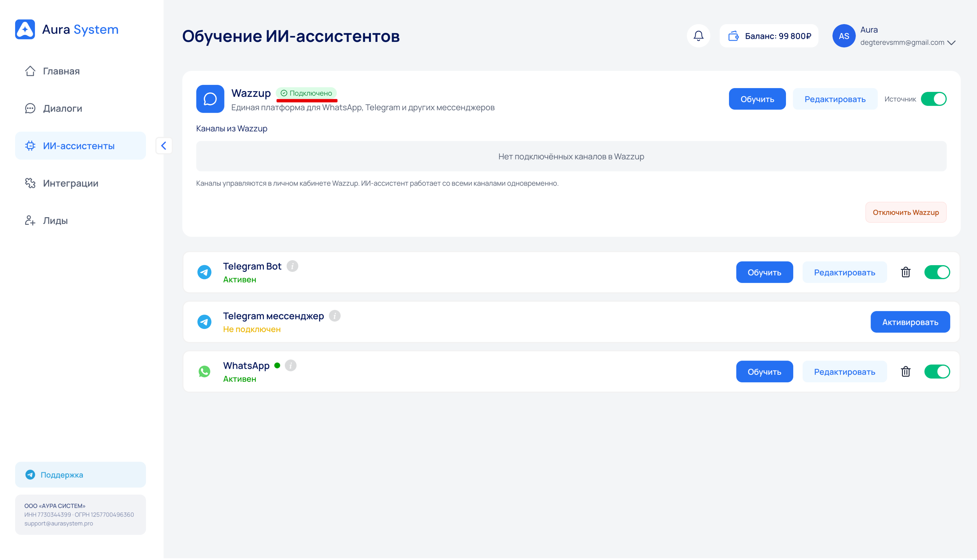Viewport: 977px width, 560px height.
Task: Open the Диалоги menu item
Action: point(62,108)
